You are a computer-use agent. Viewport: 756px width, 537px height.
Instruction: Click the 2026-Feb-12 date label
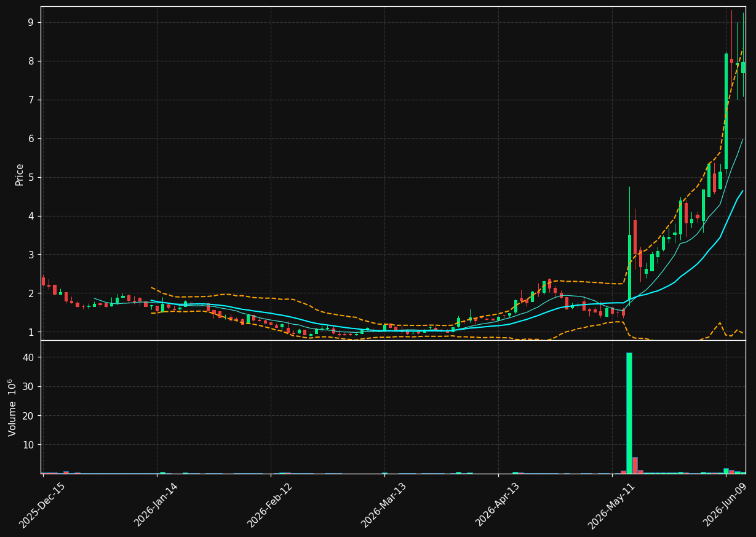(x=269, y=505)
